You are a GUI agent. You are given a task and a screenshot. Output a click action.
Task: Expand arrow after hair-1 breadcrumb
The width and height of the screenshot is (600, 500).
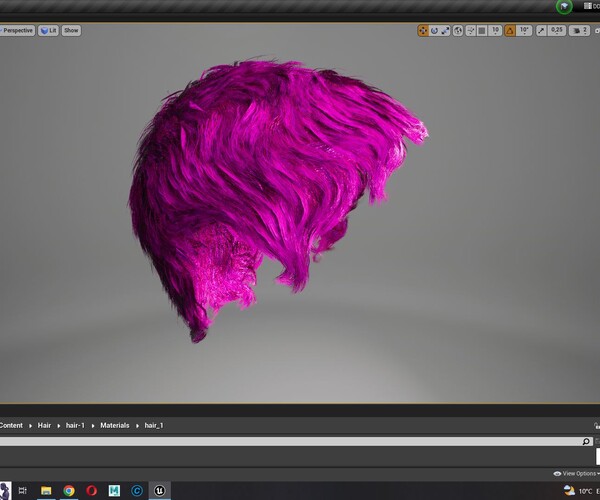(x=93, y=426)
